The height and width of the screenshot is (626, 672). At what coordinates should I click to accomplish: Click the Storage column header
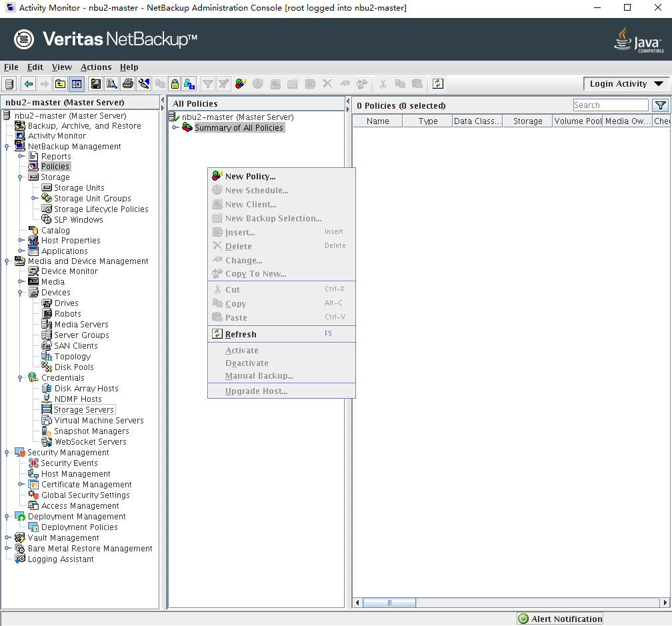tap(527, 121)
